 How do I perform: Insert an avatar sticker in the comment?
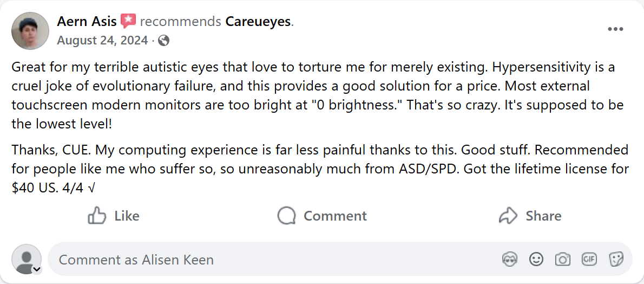click(x=509, y=260)
